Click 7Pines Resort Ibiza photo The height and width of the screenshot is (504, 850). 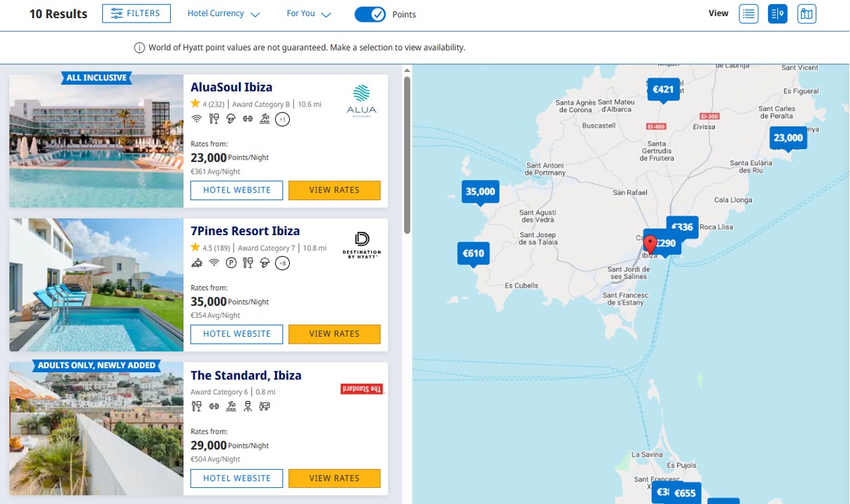(97, 285)
